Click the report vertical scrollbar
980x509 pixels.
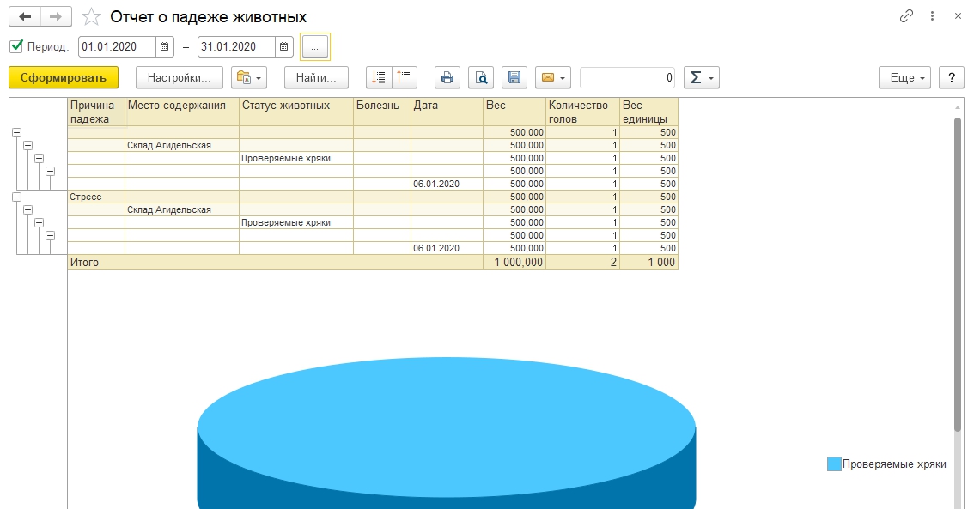pyautogui.click(x=958, y=275)
